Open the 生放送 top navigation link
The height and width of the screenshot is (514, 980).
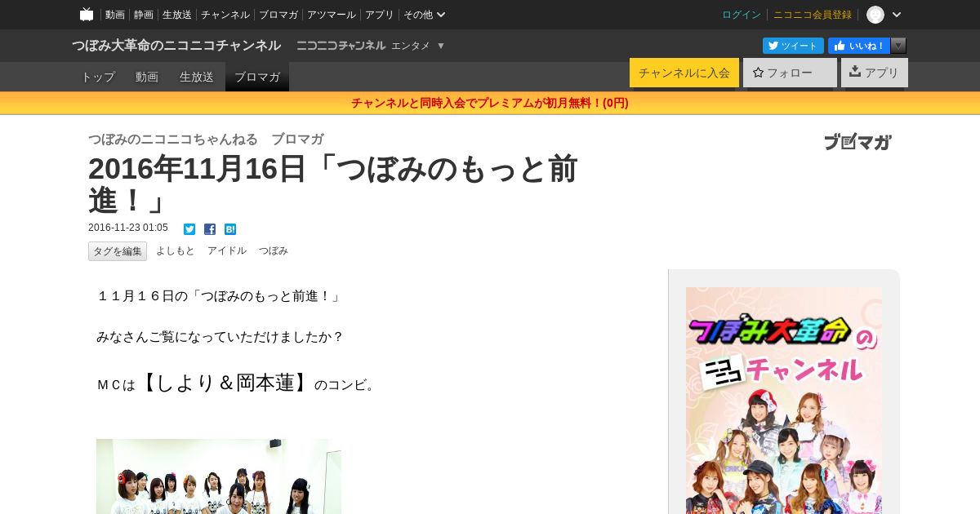point(177,15)
